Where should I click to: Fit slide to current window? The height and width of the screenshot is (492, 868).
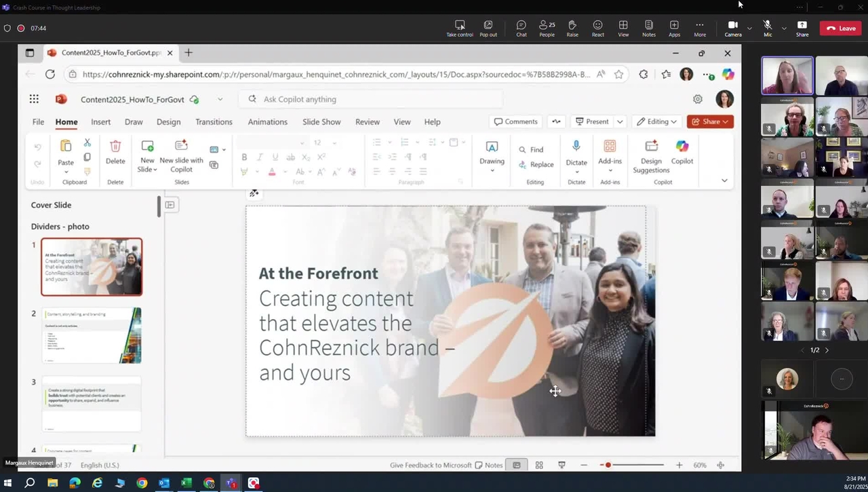point(720,465)
